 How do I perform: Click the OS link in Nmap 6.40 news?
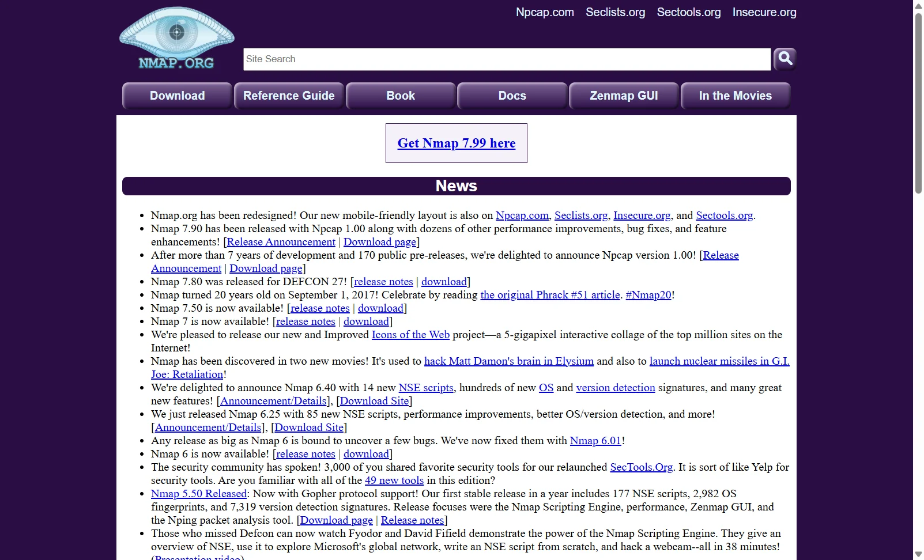[x=546, y=388]
